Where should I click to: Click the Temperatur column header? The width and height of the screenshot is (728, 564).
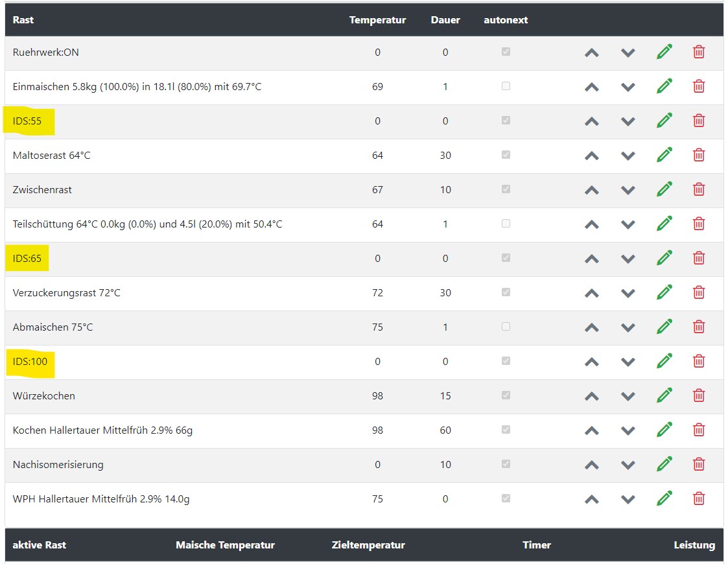[377, 20]
